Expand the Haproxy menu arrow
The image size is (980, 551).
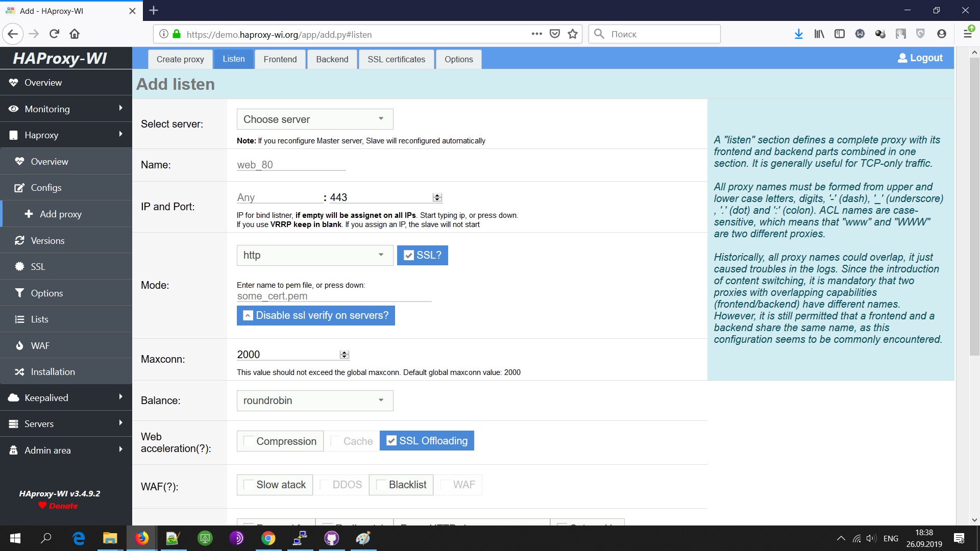coord(120,134)
